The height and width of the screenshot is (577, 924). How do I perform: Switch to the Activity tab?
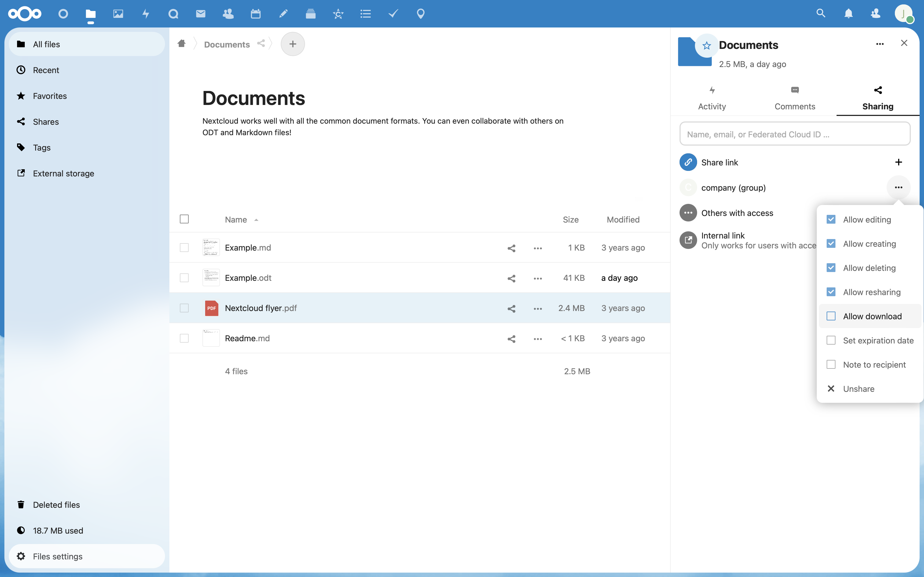coord(711,98)
